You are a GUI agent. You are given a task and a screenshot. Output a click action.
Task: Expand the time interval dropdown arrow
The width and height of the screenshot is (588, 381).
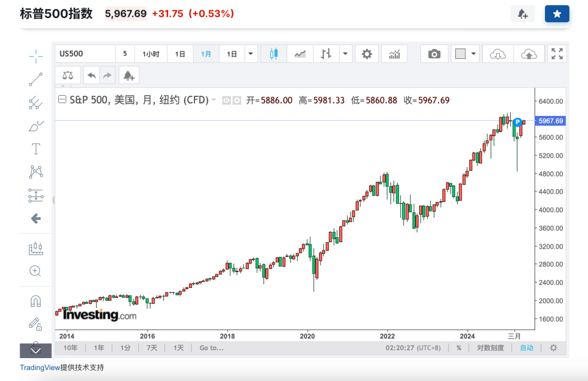tap(251, 54)
